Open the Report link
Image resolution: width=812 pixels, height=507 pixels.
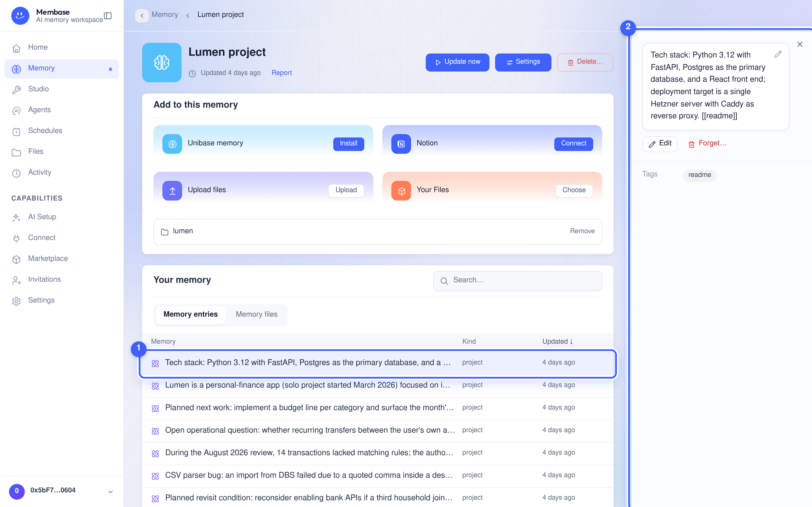pos(281,73)
